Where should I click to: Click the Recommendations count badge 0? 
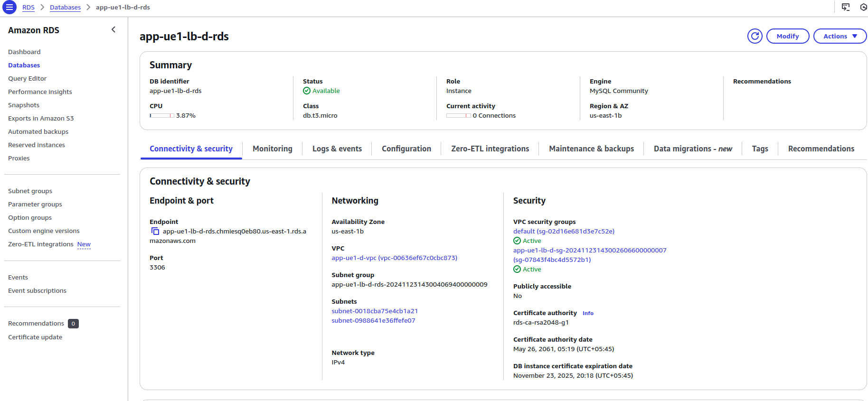73,324
